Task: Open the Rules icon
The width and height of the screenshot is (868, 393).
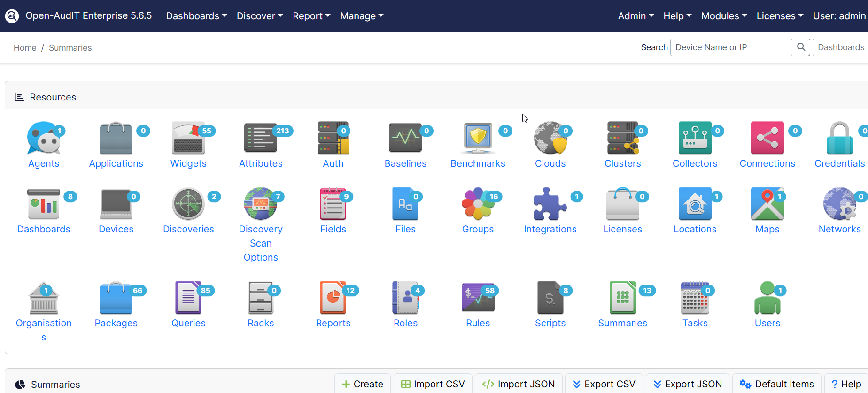Action: pos(478,298)
